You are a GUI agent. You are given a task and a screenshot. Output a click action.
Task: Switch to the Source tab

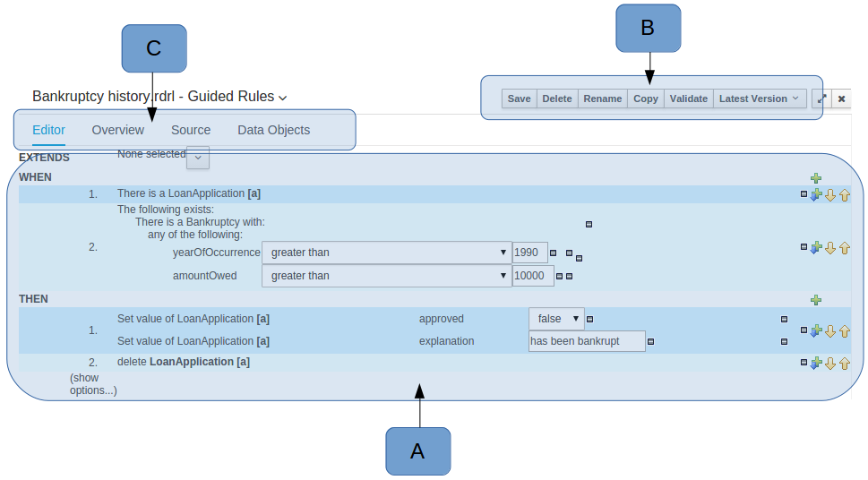(x=191, y=130)
